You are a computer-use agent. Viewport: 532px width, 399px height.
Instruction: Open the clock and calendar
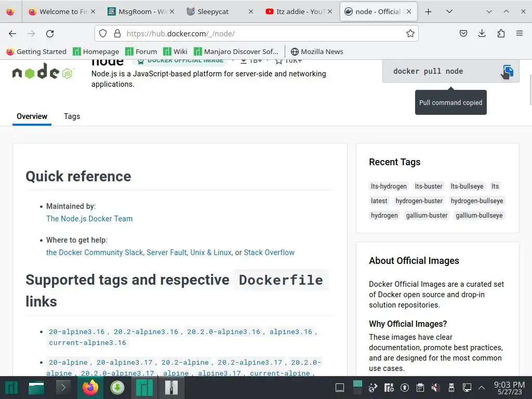coord(509,388)
